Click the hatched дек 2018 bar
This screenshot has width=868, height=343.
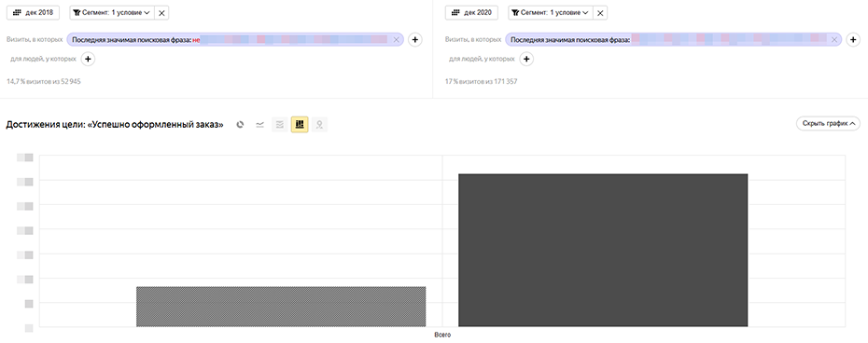coord(281,307)
